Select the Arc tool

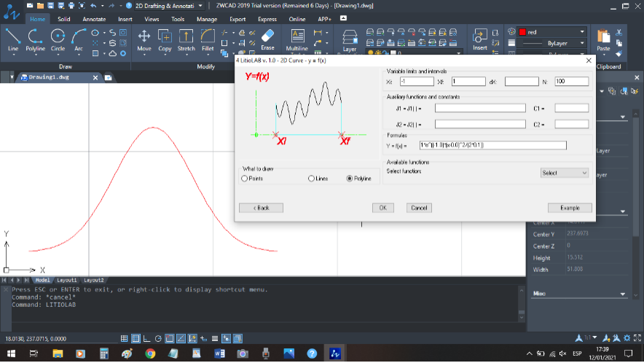coord(79,40)
